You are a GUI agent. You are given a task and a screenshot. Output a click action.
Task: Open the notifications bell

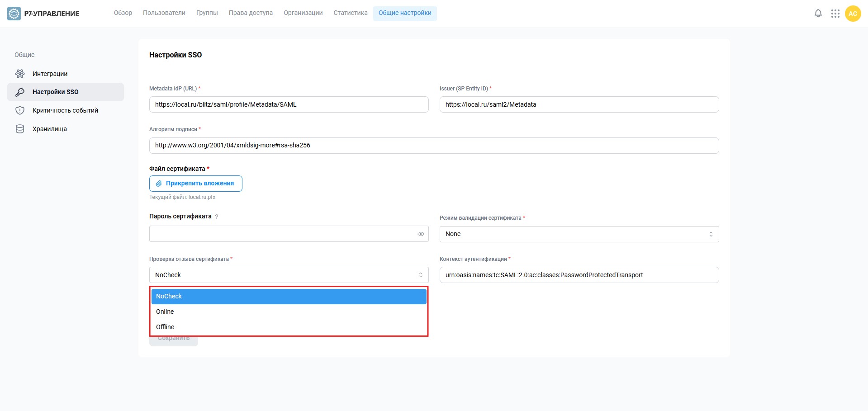[818, 14]
